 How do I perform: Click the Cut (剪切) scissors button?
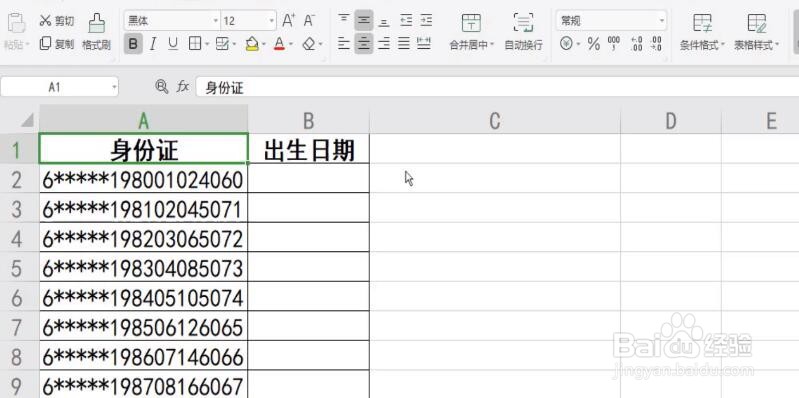[x=57, y=21]
